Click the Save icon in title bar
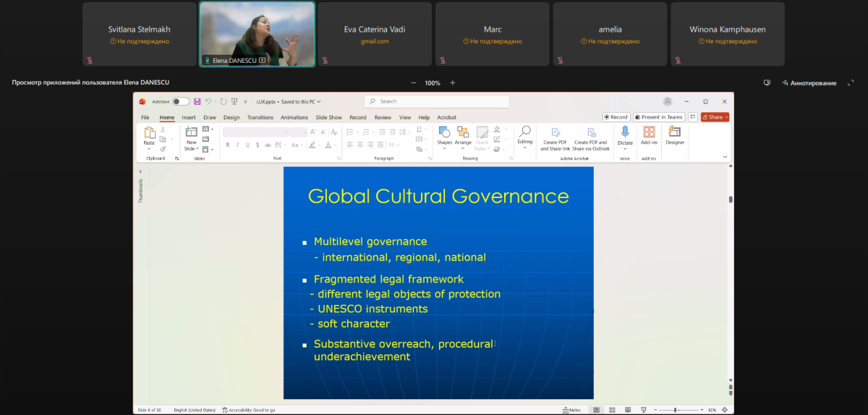The width and height of the screenshot is (868, 415). pyautogui.click(x=197, y=102)
